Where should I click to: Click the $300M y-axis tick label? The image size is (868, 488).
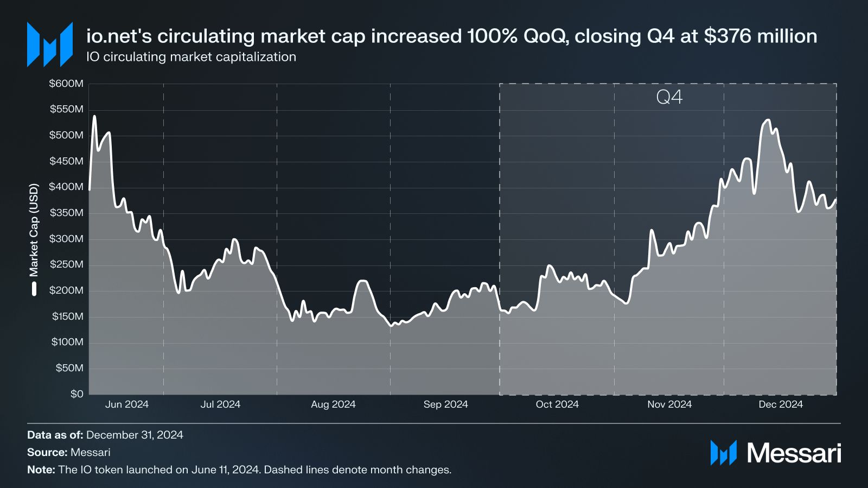[66, 239]
